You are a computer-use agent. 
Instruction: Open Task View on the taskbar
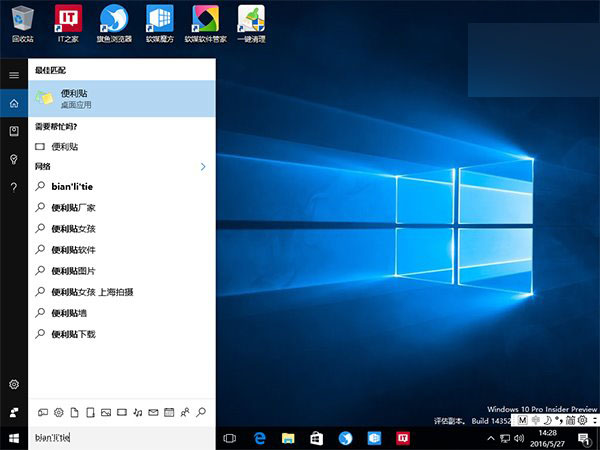(x=230, y=438)
